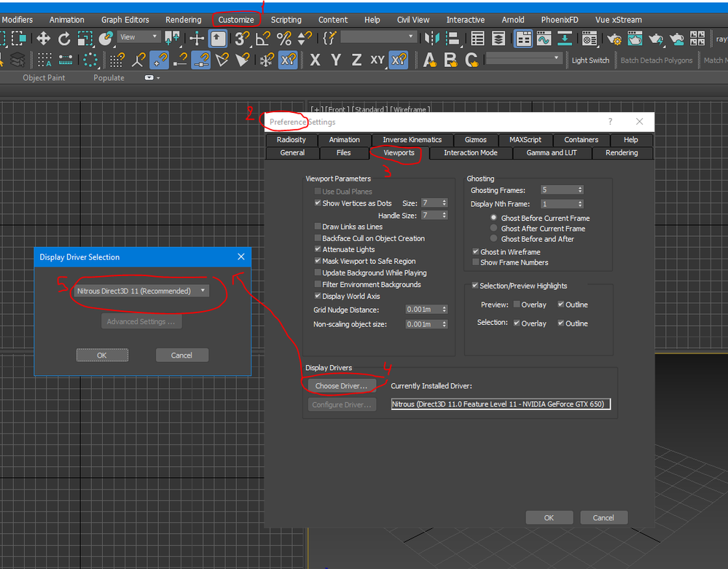Toggle the Percent Snap icon
The width and height of the screenshot is (728, 569).
(283, 39)
